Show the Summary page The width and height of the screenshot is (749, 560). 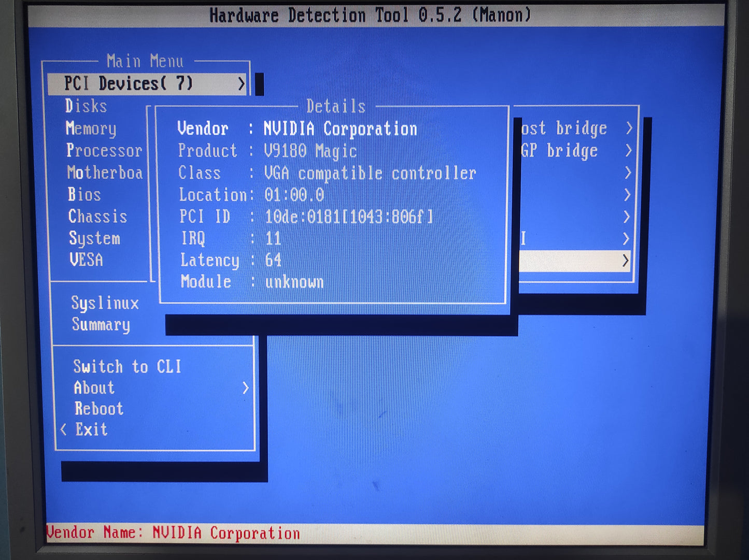coord(101,325)
